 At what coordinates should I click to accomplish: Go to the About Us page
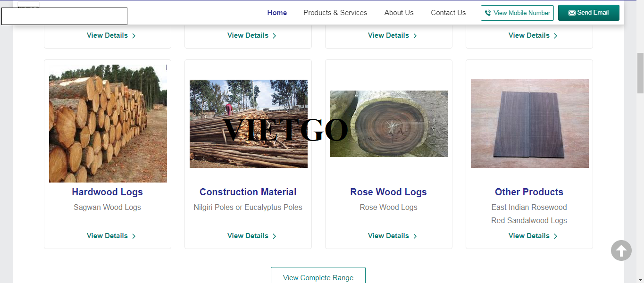(x=399, y=13)
